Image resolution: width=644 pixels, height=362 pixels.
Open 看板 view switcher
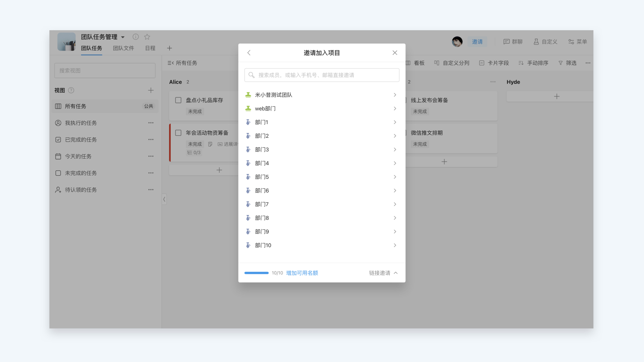click(415, 63)
